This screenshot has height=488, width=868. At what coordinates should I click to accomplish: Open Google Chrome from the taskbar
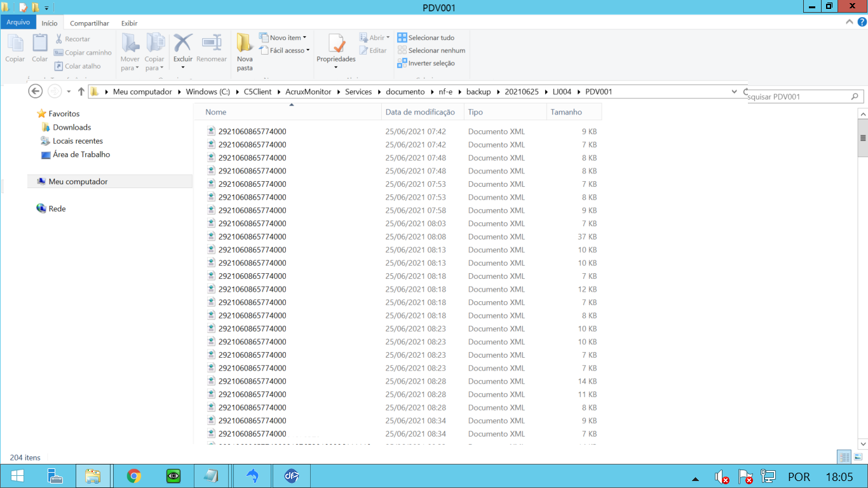[x=133, y=476]
